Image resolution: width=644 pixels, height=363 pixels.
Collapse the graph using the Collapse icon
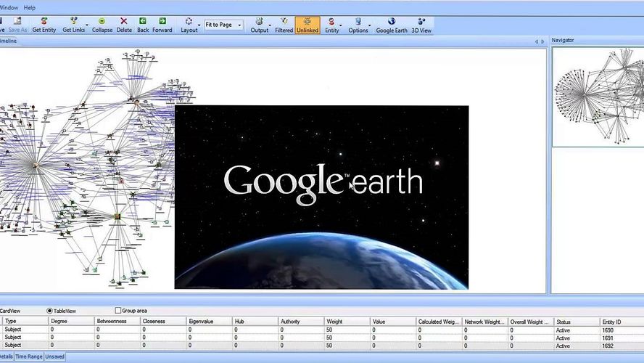pyautogui.click(x=102, y=25)
